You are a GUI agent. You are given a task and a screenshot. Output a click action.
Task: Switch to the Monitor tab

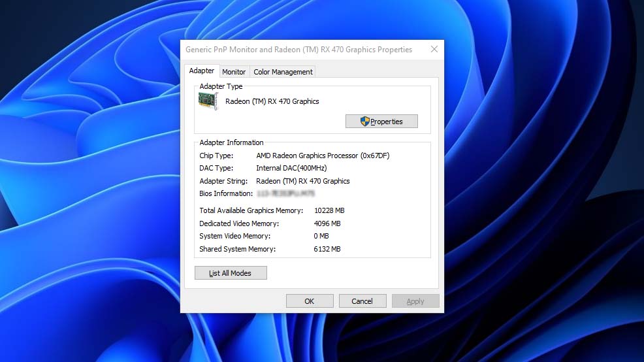point(234,72)
